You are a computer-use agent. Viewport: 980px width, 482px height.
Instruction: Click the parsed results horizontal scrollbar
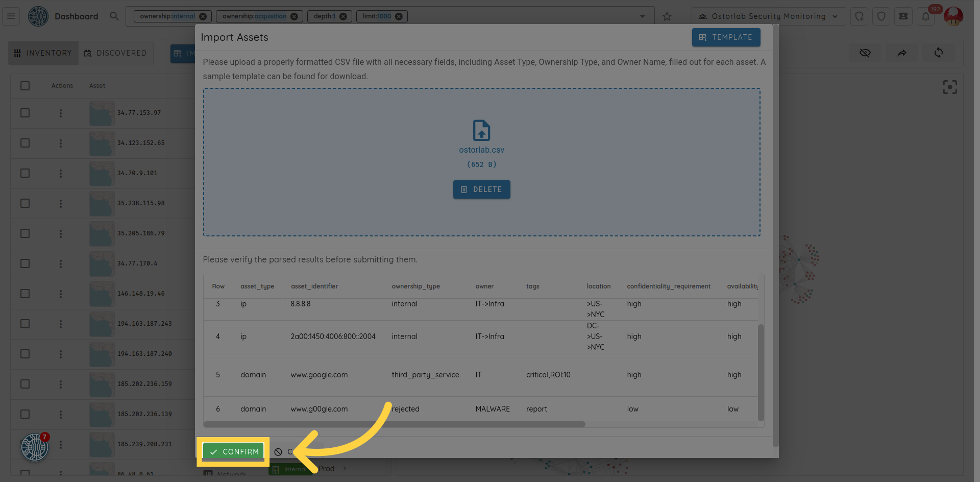[394, 424]
